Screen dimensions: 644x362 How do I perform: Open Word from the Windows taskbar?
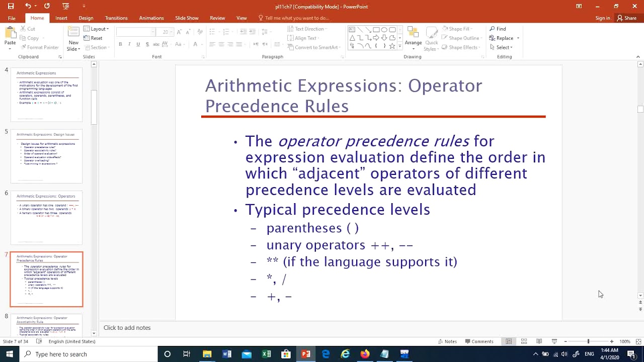(x=226, y=354)
